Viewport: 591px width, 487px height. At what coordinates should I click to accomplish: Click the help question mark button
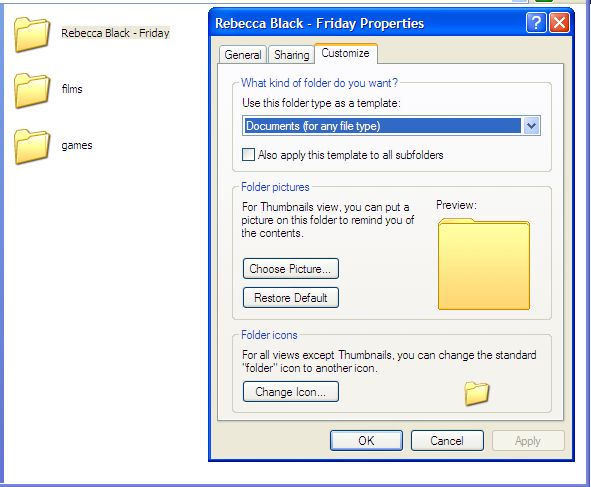tap(536, 23)
